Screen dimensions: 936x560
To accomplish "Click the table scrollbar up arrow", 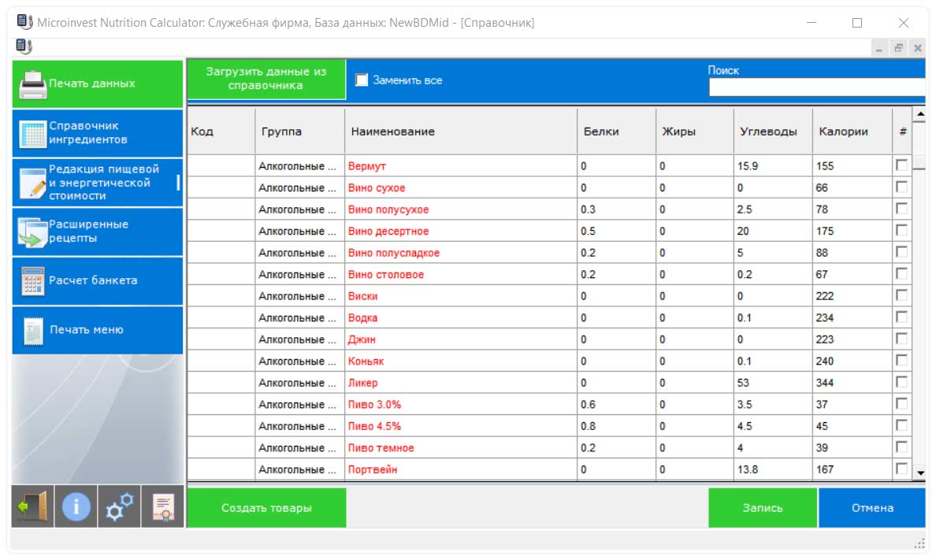I will pyautogui.click(x=920, y=113).
